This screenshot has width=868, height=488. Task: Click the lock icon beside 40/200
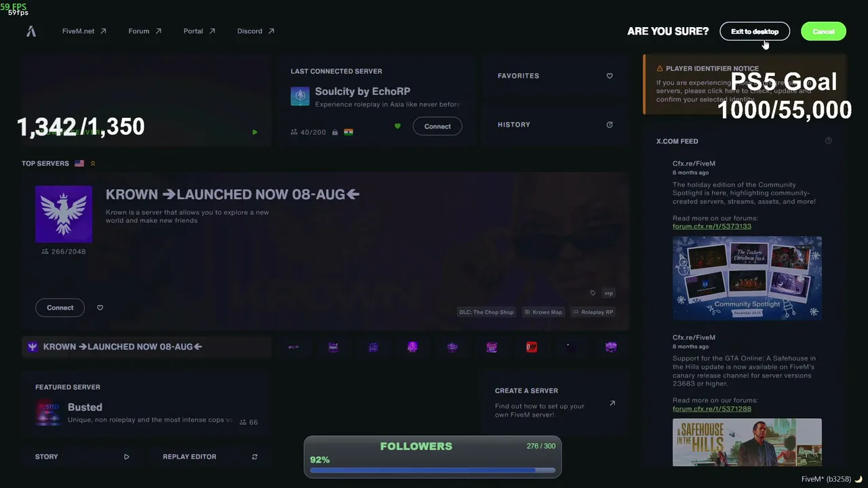click(x=334, y=132)
